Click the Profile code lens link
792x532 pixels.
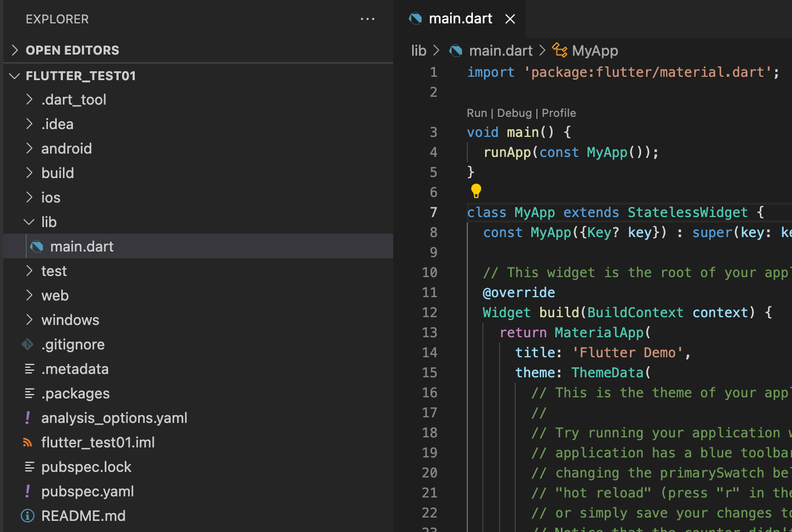pos(559,113)
